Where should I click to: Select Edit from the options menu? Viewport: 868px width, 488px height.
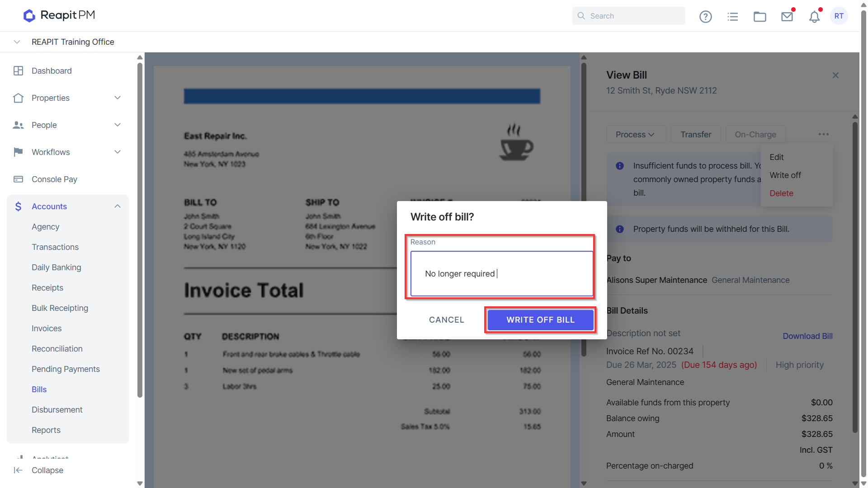point(777,157)
